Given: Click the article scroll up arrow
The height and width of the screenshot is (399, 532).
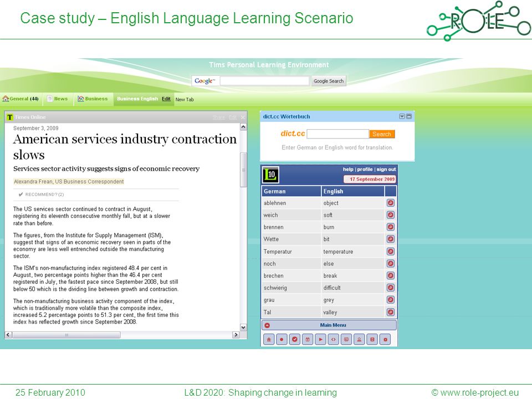Looking at the screenshot, I should 243,127.
